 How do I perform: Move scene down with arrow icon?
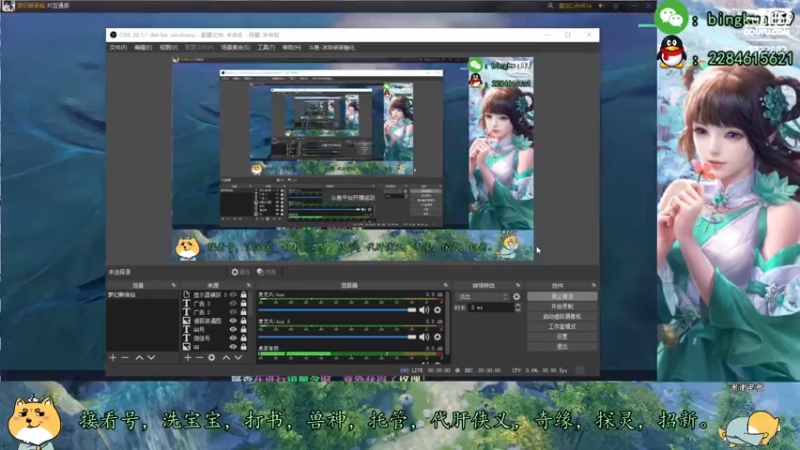tap(151, 358)
